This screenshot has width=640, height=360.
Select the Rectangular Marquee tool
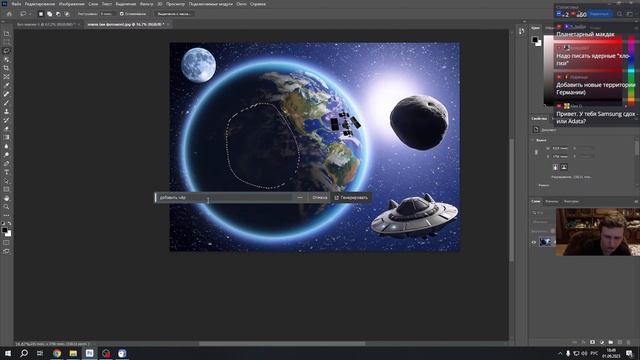7,42
